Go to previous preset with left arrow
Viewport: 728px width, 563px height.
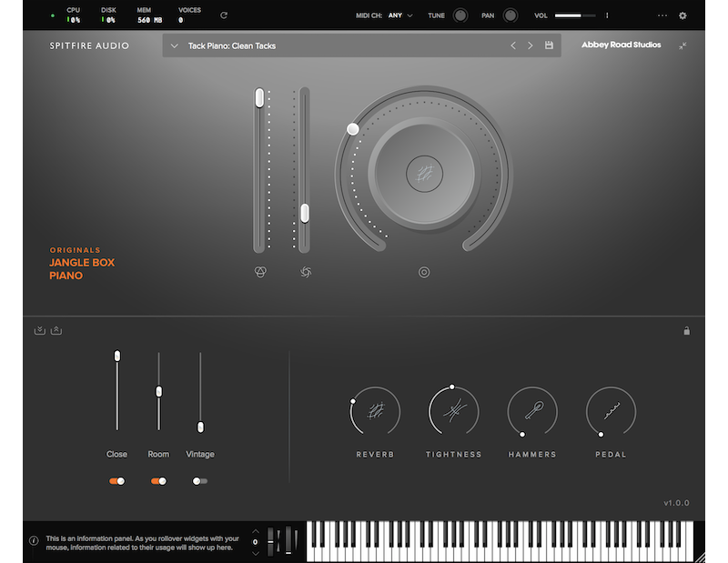tap(513, 45)
